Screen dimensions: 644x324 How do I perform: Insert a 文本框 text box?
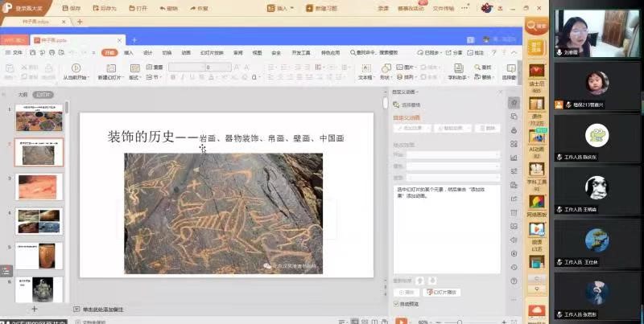tap(365, 69)
